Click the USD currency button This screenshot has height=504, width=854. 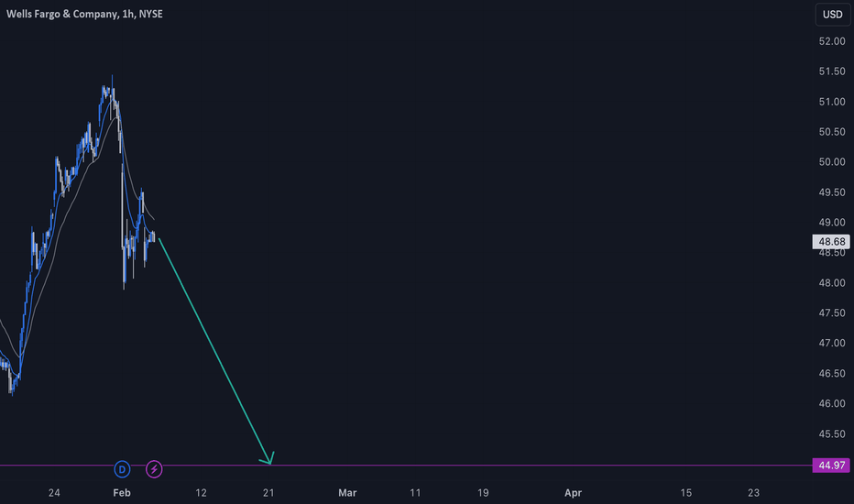tap(832, 15)
